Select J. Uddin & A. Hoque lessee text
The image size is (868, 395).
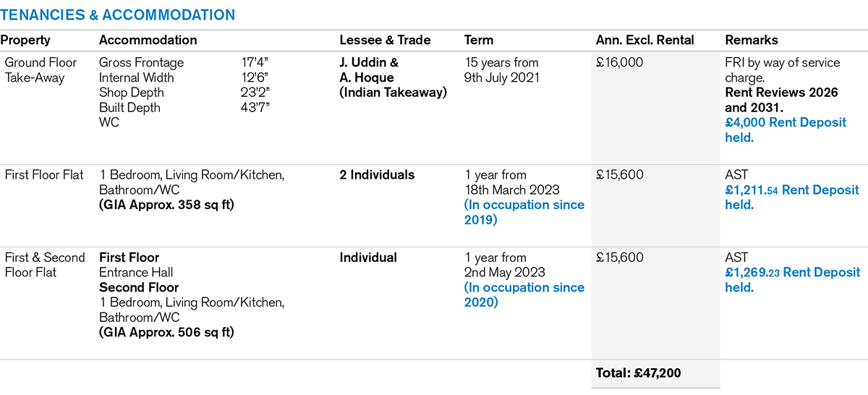(393, 77)
